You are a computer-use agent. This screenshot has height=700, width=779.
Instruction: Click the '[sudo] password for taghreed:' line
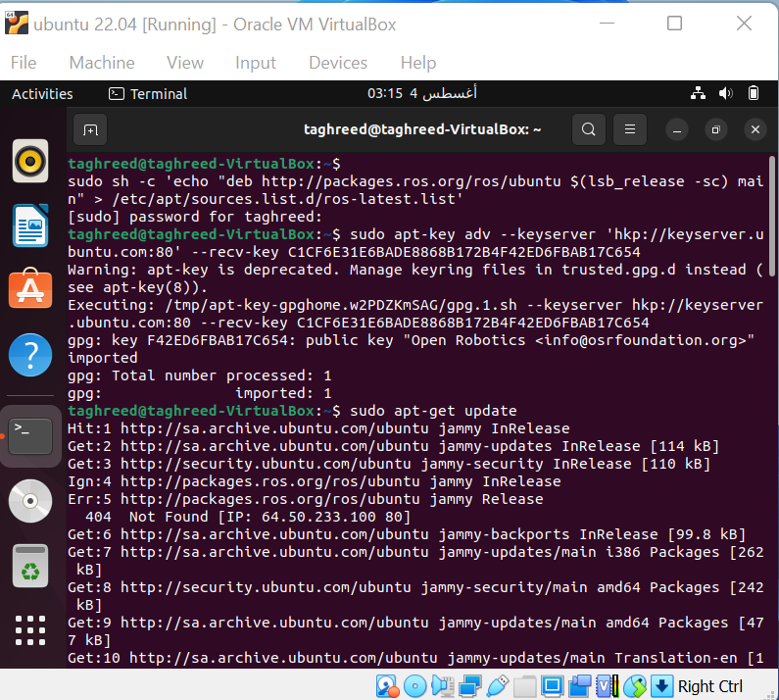point(195,217)
